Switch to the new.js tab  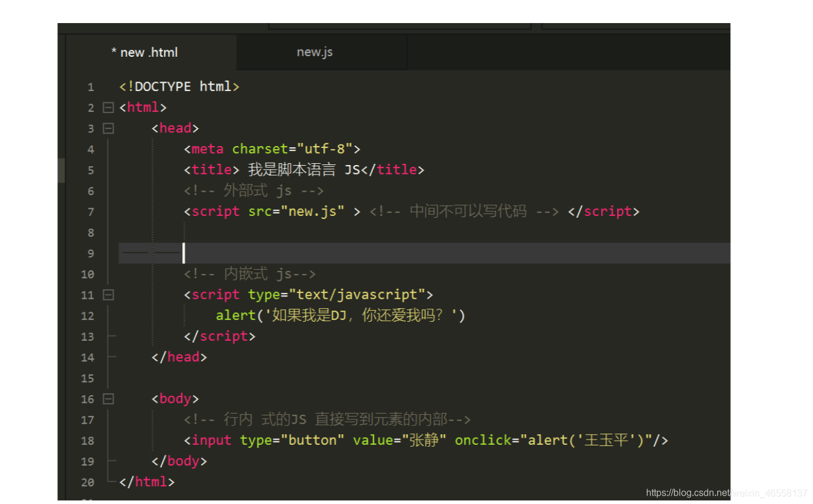(314, 52)
